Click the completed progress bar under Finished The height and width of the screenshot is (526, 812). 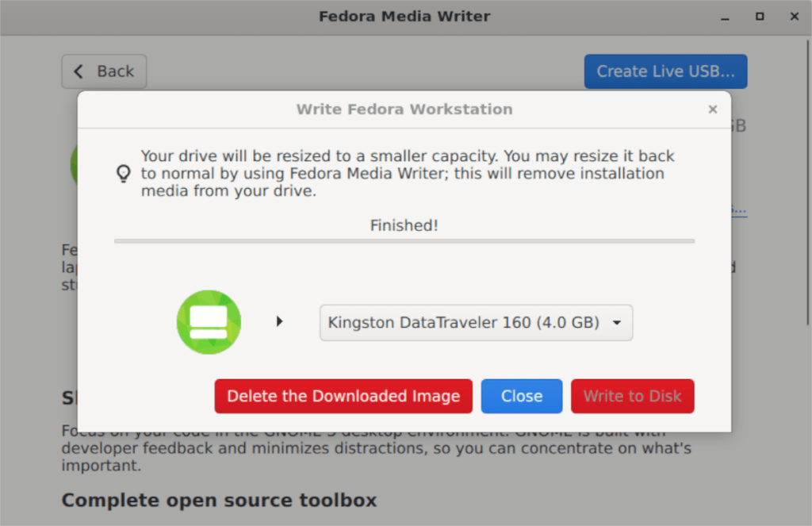point(404,240)
